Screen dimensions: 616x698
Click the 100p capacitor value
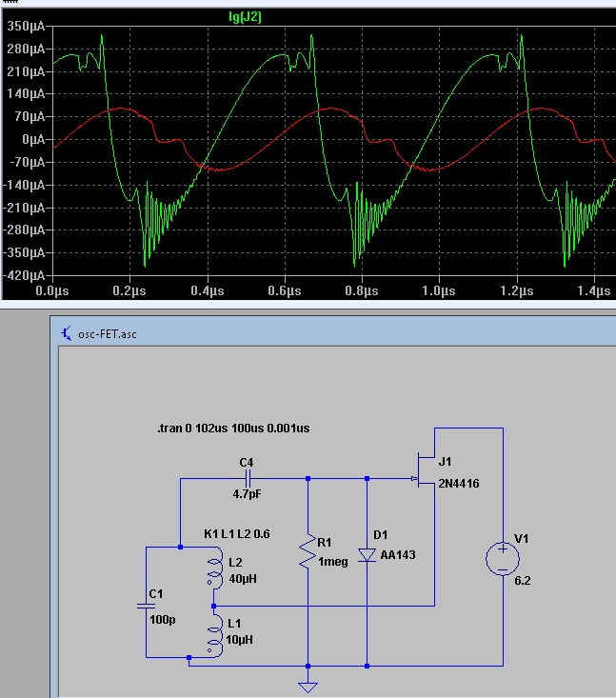(x=163, y=620)
